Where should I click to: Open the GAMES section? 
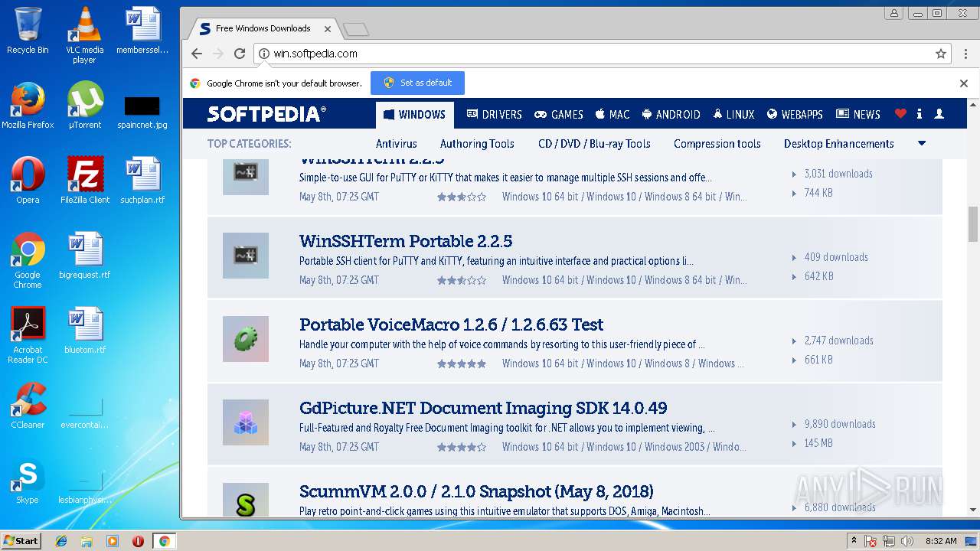point(559,115)
